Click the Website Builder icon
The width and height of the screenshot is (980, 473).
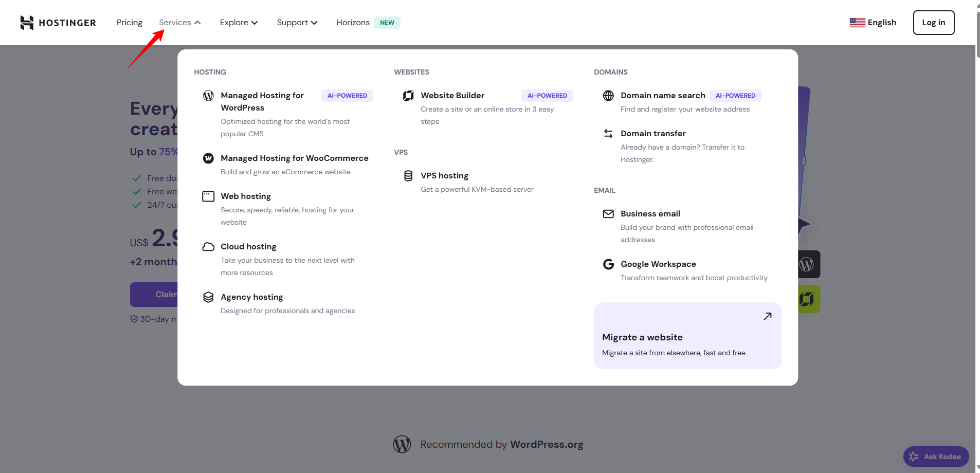point(408,96)
